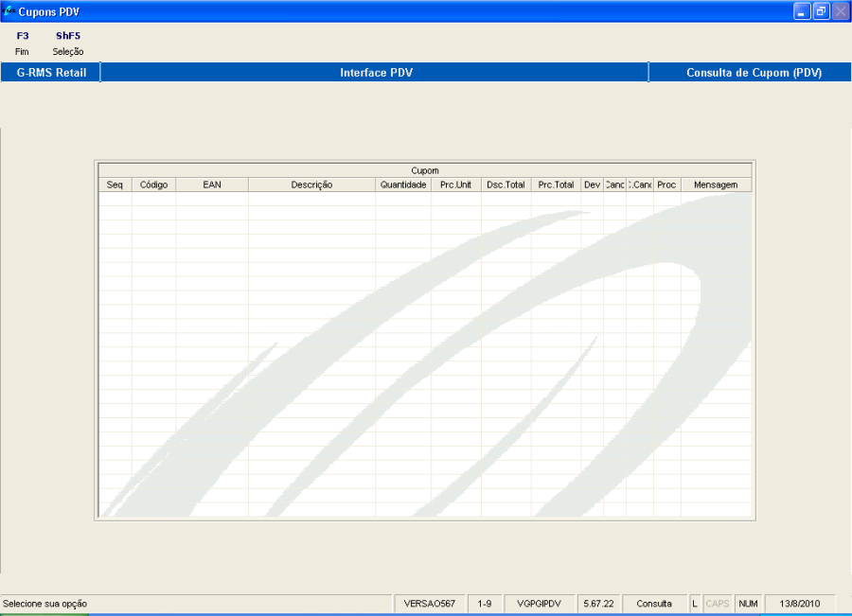Select the Proc column header

666,185
